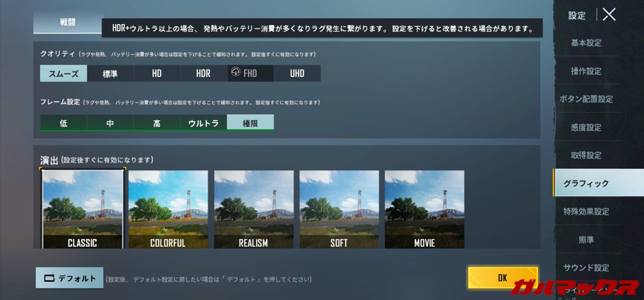Screen dimensions: 644x300
Task: Click the download icon on FHD quality
Action: (x=235, y=72)
